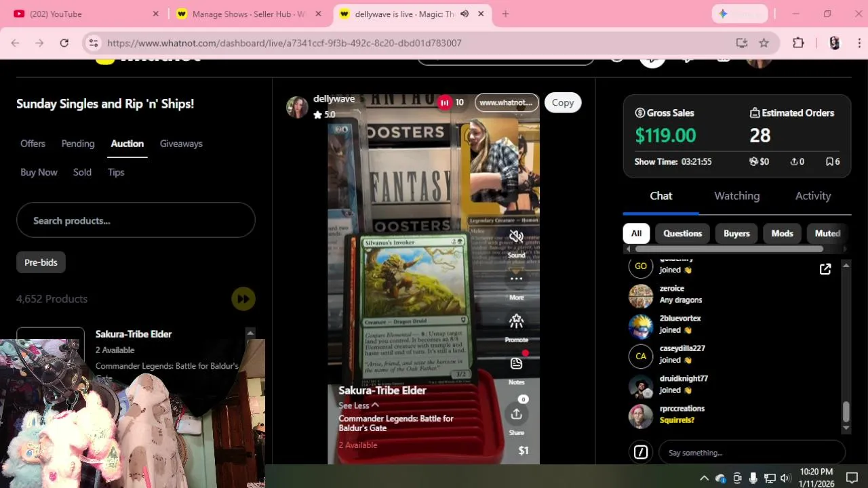The height and width of the screenshot is (488, 868).
Task: Select the Auction tab
Action: click(127, 144)
